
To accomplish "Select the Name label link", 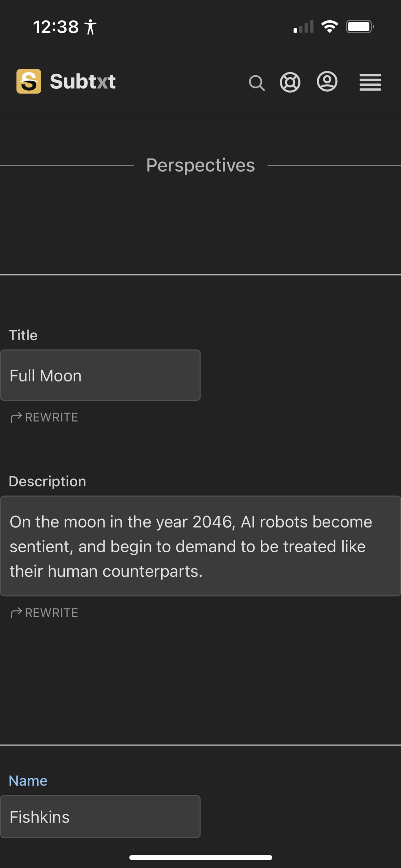I will pyautogui.click(x=28, y=781).
